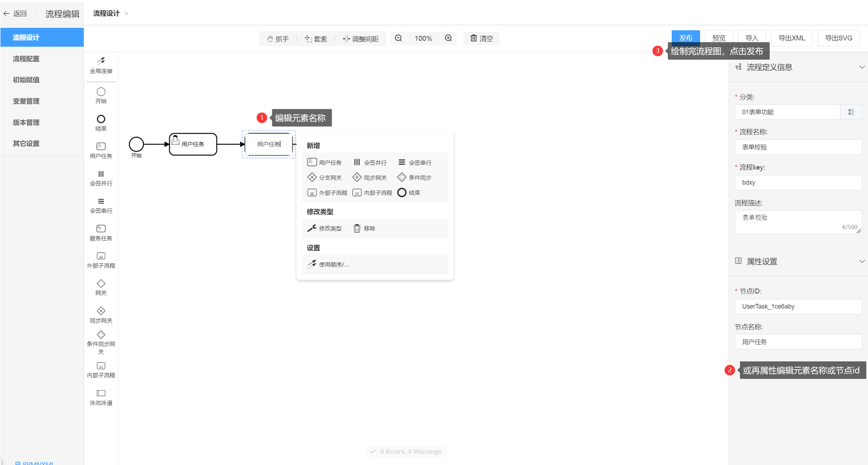The height and width of the screenshot is (465, 868).
Task: Append a user task (用户任务) from popup
Action: tap(324, 163)
